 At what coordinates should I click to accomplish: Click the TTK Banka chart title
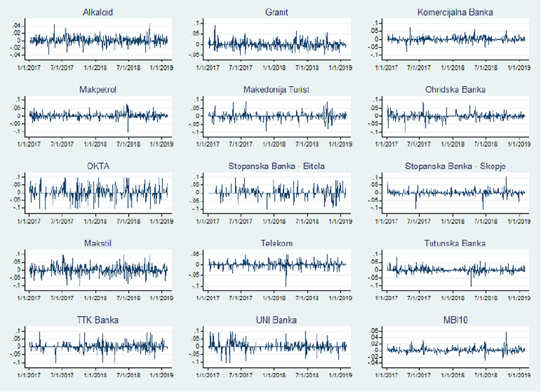click(x=98, y=320)
